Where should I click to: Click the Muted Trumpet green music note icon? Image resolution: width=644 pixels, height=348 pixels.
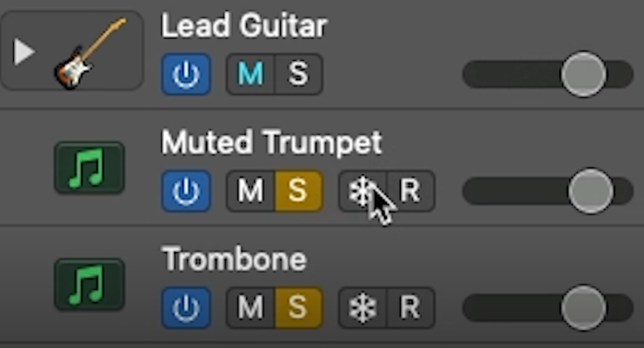tap(89, 167)
